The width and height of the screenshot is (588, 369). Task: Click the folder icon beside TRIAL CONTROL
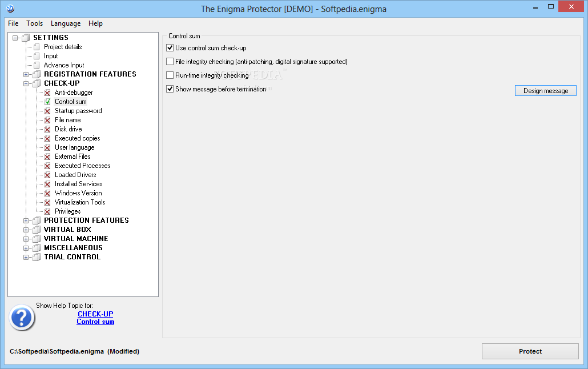pos(37,257)
